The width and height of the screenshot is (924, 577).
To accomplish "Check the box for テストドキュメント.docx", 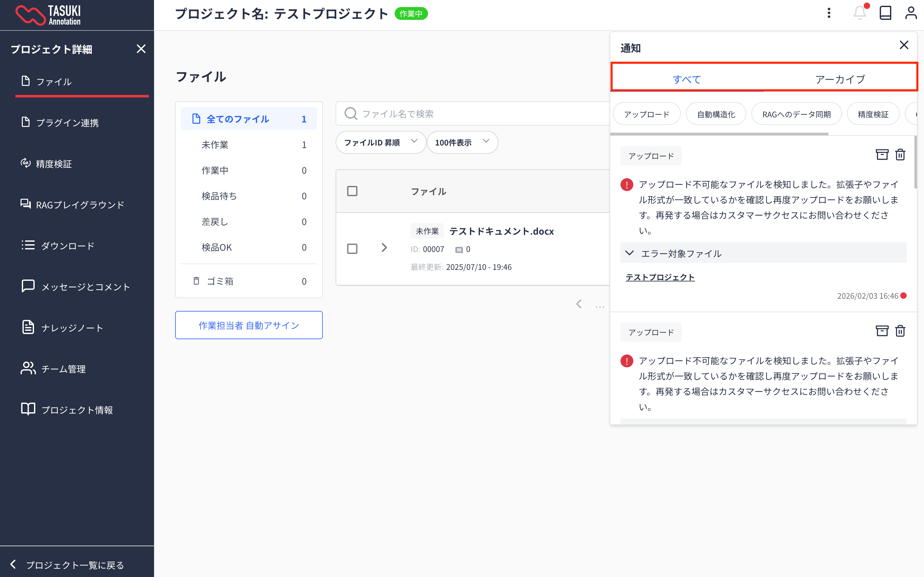I will (x=352, y=249).
